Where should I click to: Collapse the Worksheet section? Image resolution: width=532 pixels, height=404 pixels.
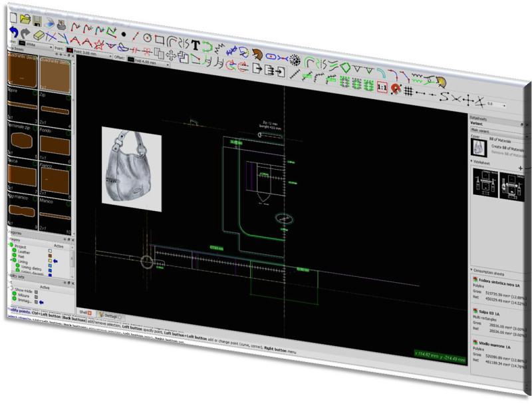click(472, 161)
